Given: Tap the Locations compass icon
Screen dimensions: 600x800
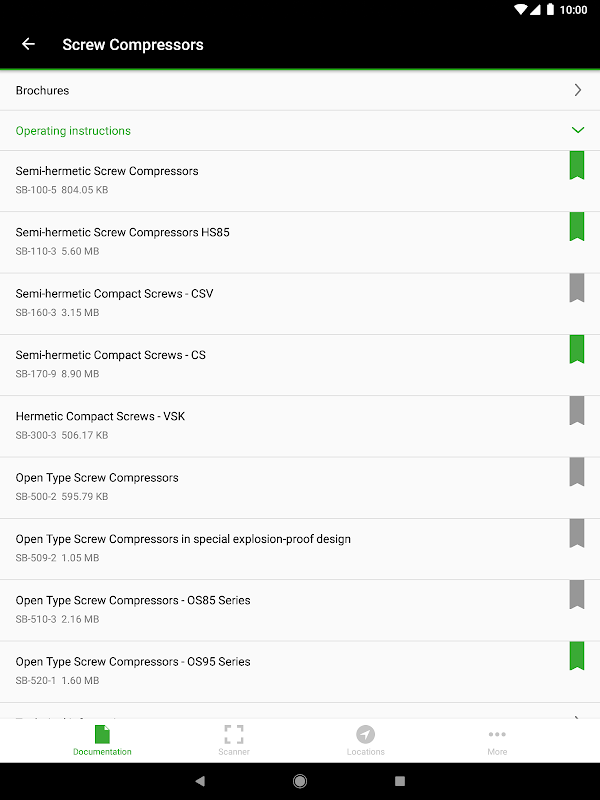Looking at the screenshot, I should coord(365,736).
